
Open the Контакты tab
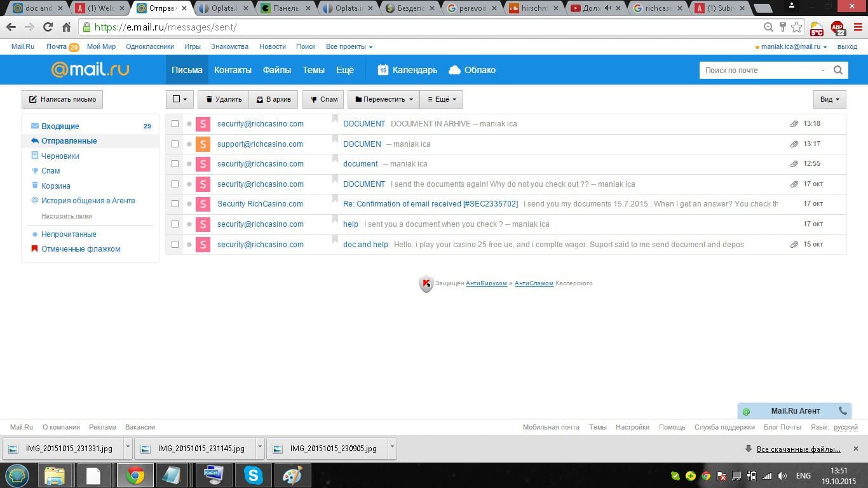233,70
